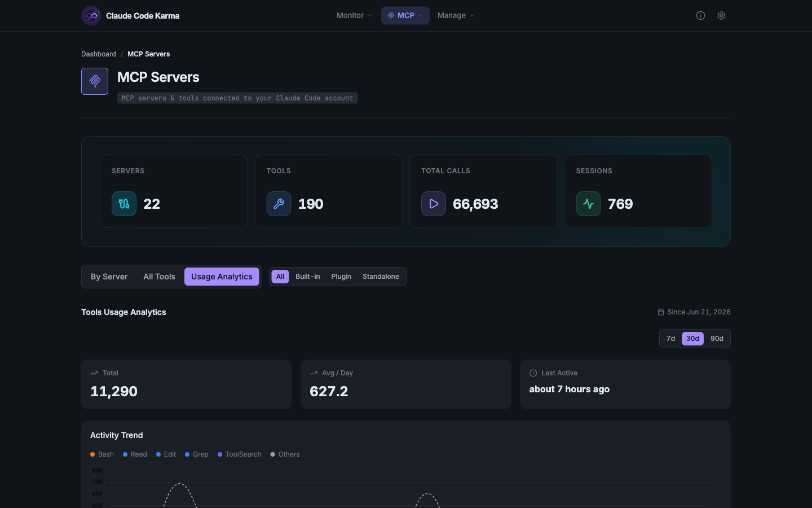Click the 'about 7 hours ago' text

tap(570, 389)
